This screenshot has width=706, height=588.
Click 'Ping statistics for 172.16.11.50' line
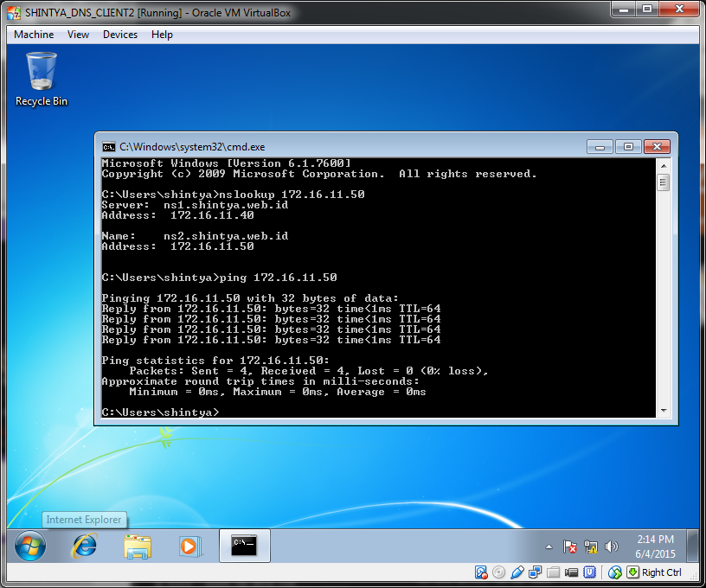(215, 361)
